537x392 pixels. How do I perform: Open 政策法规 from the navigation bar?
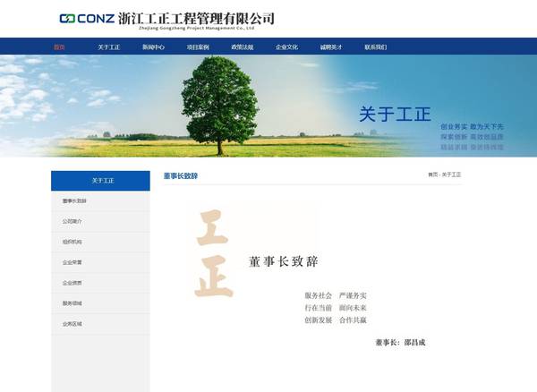point(242,47)
